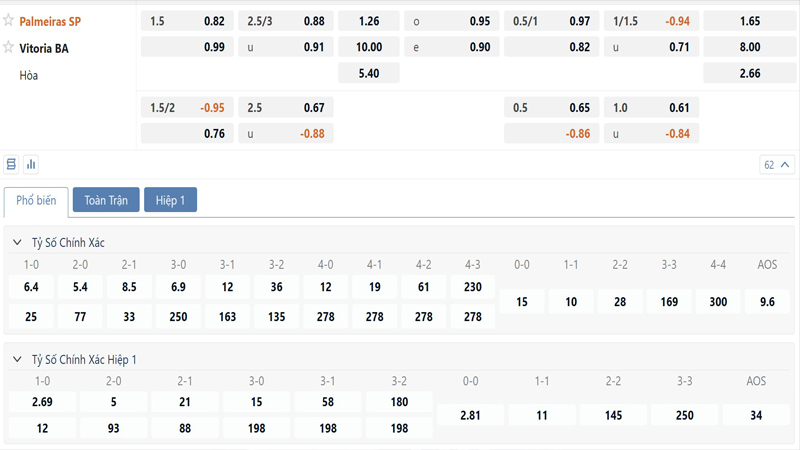The height and width of the screenshot is (450, 800).
Task: Select full-match AOS odds 9.6
Action: (767, 301)
